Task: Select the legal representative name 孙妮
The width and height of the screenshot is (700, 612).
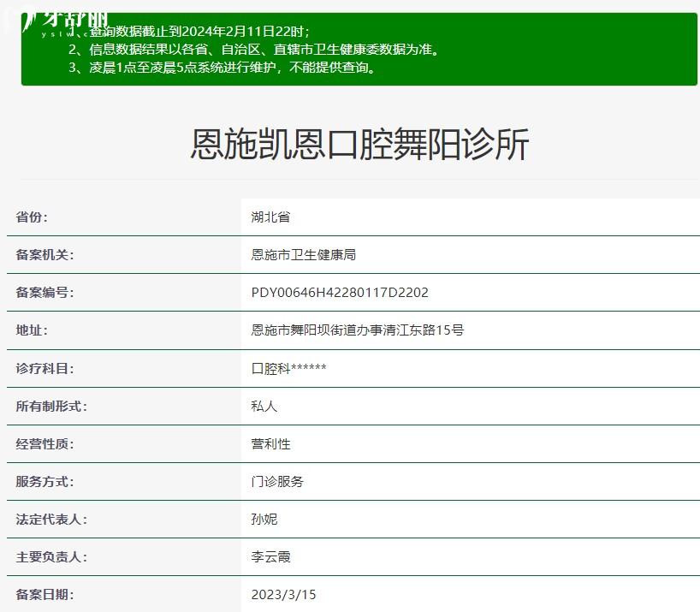Action: pyautogui.click(x=264, y=520)
